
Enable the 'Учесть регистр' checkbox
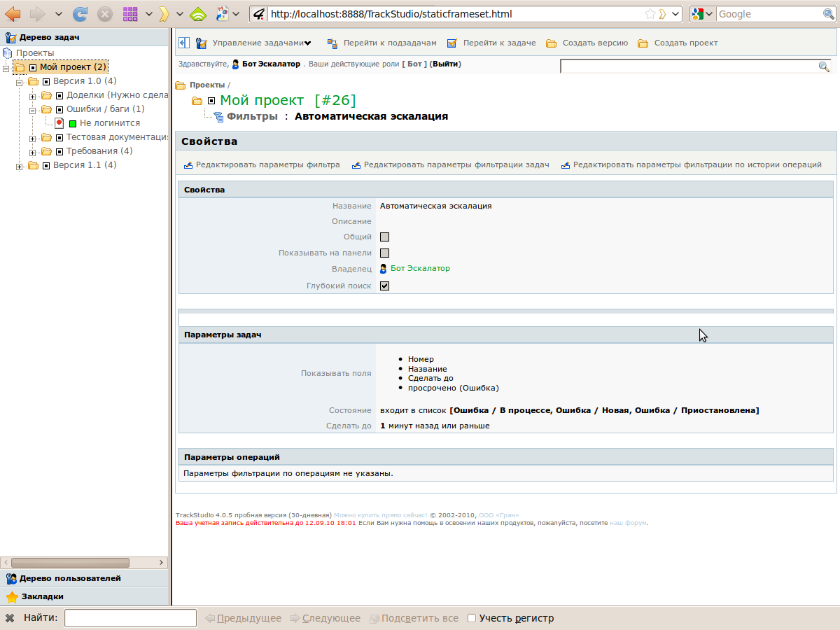click(x=472, y=618)
